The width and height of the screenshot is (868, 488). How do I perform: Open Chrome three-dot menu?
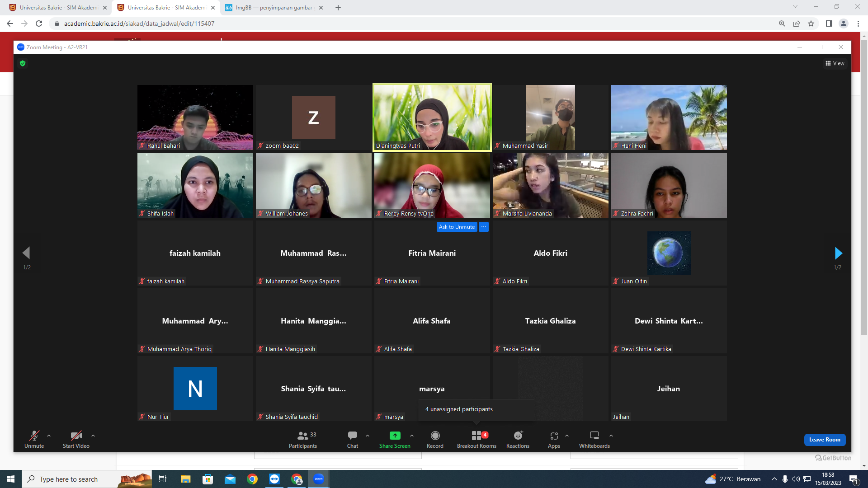[x=858, y=23]
